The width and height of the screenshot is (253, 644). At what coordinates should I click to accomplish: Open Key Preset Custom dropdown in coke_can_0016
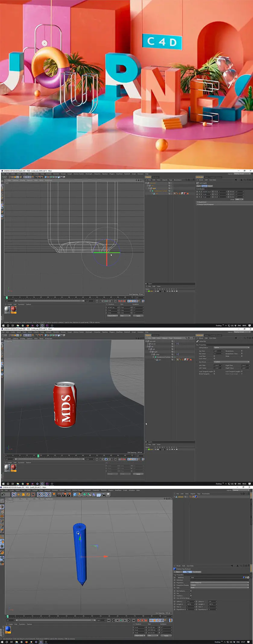coord(232,362)
